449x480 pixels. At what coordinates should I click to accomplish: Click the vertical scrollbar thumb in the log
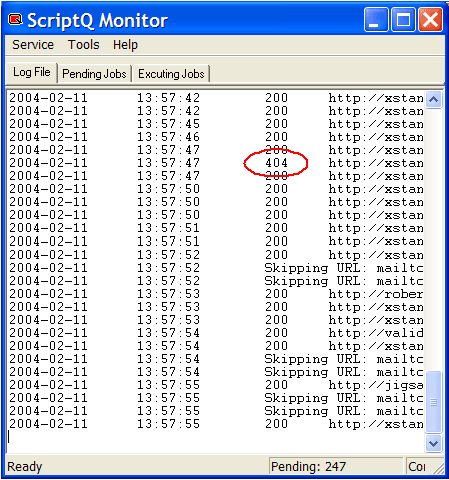433,402
